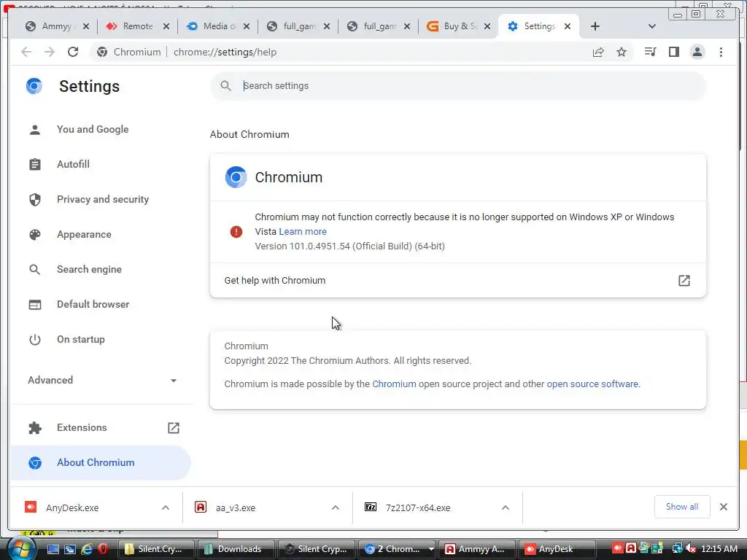Open the Windows Start menu

(x=22, y=549)
